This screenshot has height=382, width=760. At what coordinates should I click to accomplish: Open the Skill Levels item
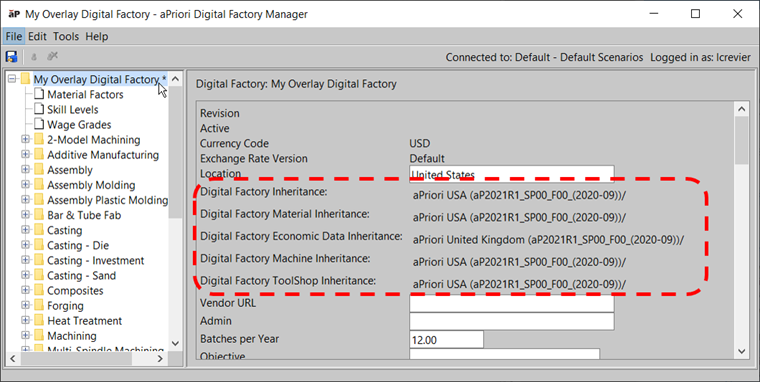coord(73,110)
